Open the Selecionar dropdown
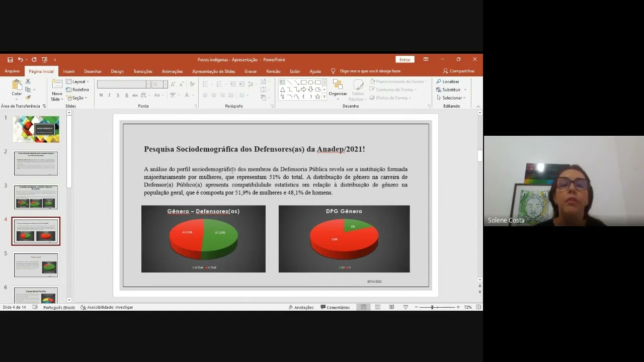This screenshot has width=644, height=362. 451,98
